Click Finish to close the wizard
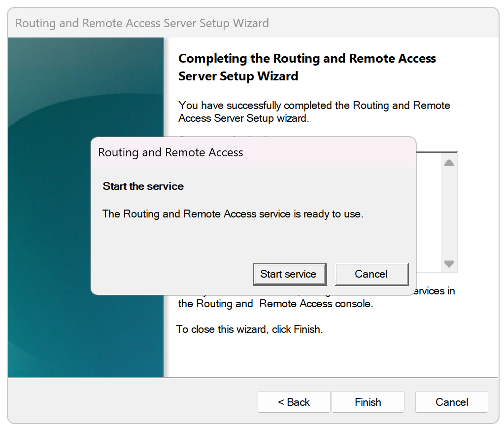 (368, 402)
